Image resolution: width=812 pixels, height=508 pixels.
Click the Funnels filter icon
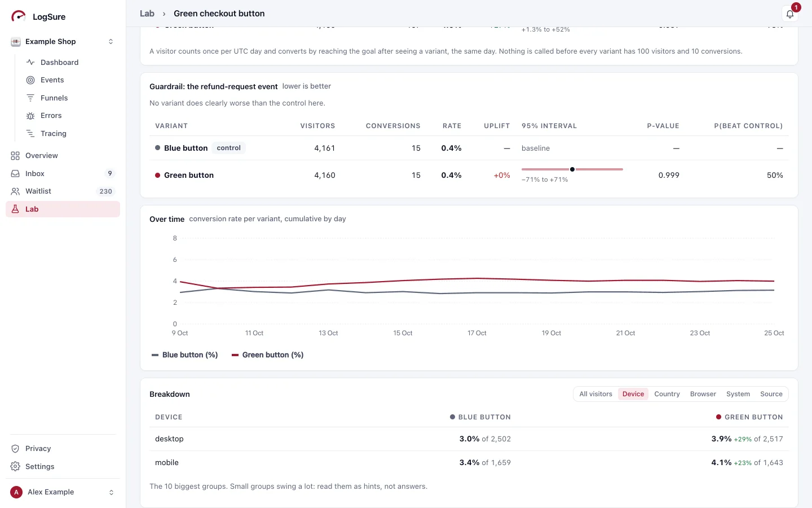pos(30,98)
